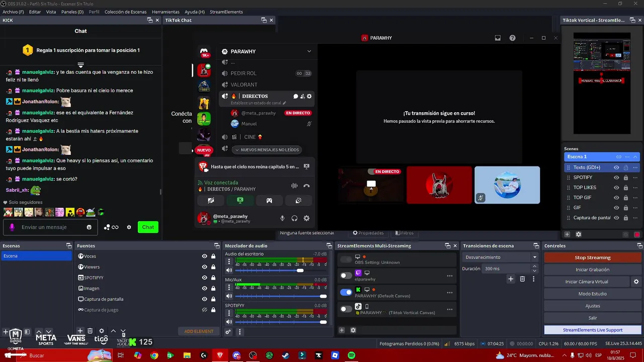Image resolution: width=644 pixels, height=362 pixels.
Task: Open StreamElements Live Support
Action: [x=593, y=330]
